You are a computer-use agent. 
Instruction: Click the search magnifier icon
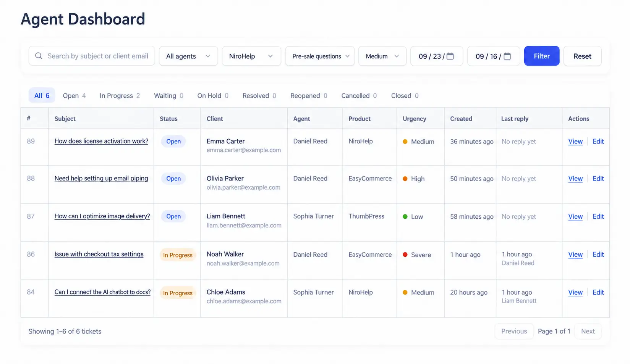click(39, 56)
